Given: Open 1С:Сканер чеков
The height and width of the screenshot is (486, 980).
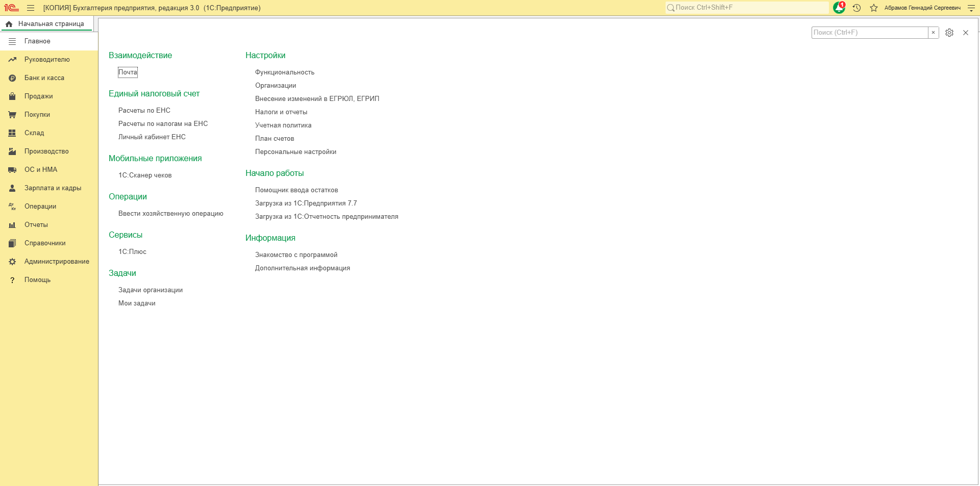Looking at the screenshot, I should 145,175.
